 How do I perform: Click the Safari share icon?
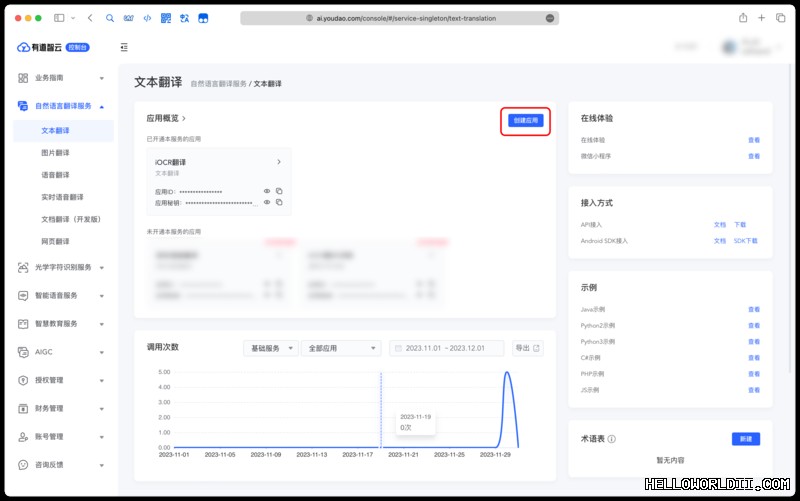743,18
